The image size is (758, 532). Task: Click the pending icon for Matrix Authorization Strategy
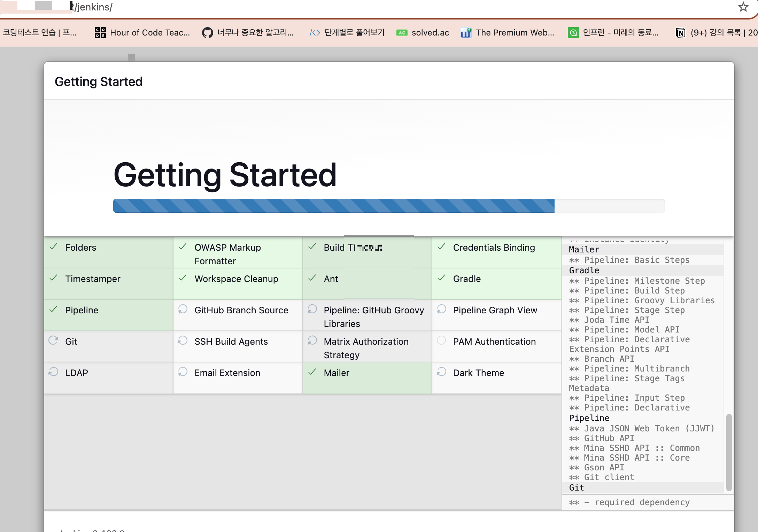[x=312, y=340]
